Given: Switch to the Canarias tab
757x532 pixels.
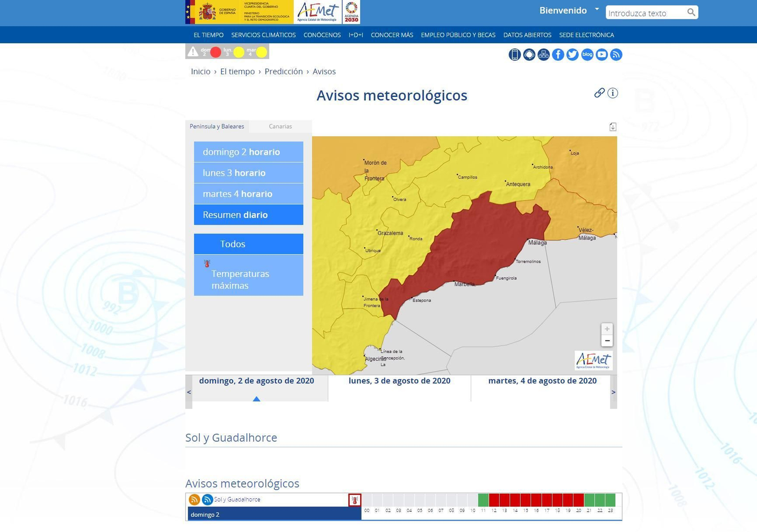Looking at the screenshot, I should [x=280, y=126].
